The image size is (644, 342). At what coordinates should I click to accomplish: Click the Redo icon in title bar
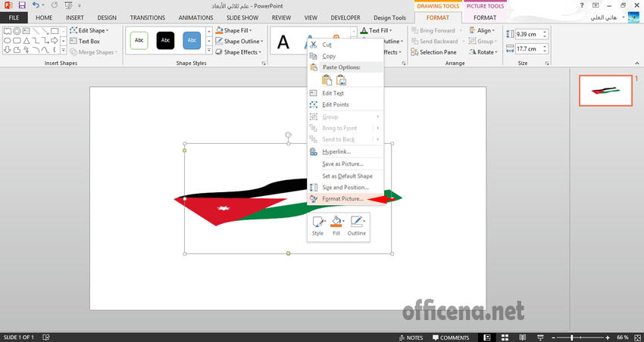pyautogui.click(x=55, y=6)
